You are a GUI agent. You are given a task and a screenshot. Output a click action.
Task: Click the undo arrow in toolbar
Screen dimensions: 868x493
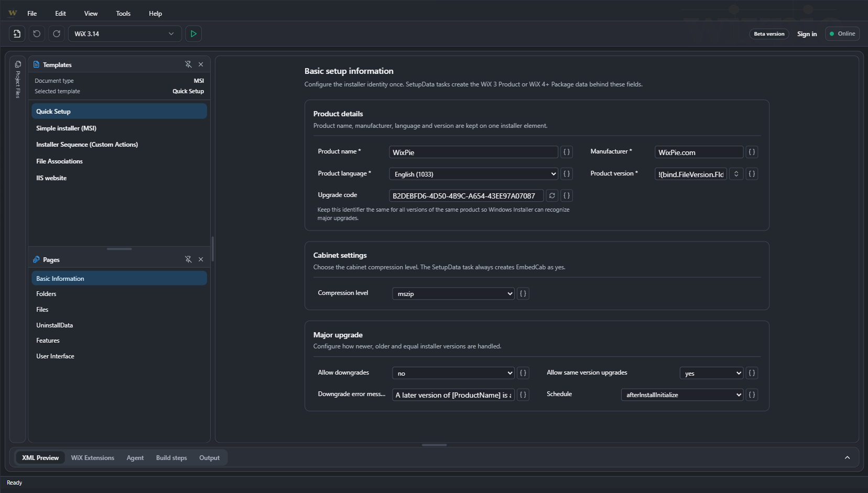coord(37,34)
